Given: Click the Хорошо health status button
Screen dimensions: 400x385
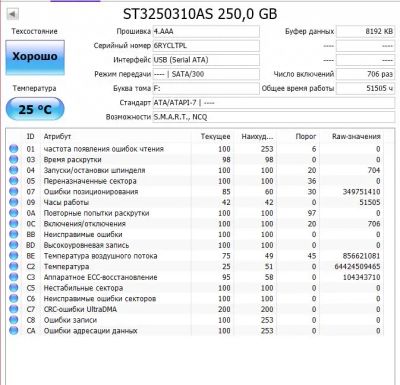Looking at the screenshot, I should [35, 57].
